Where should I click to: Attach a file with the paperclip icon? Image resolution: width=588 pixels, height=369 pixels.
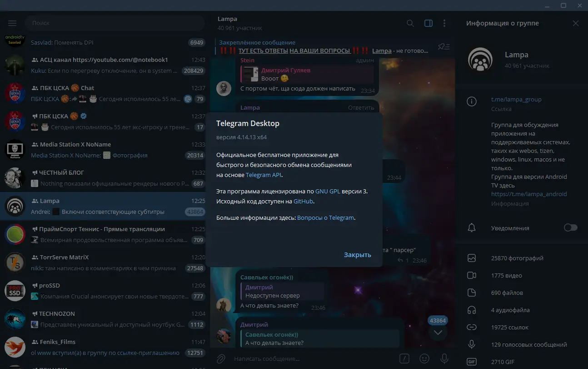(x=221, y=359)
